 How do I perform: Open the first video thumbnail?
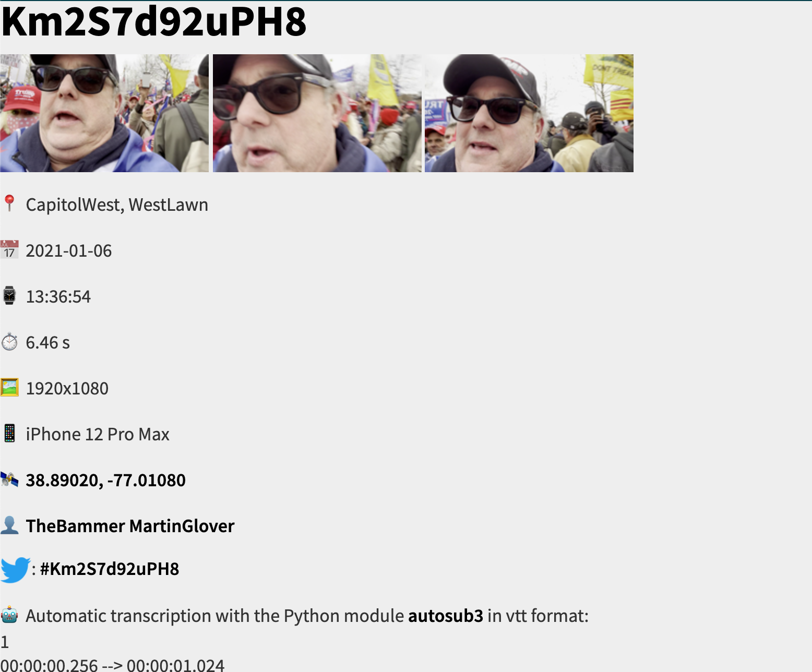pyautogui.click(x=104, y=113)
